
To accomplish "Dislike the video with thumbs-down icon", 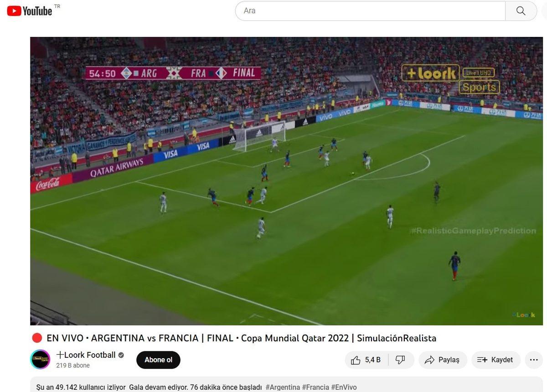I will (400, 360).
